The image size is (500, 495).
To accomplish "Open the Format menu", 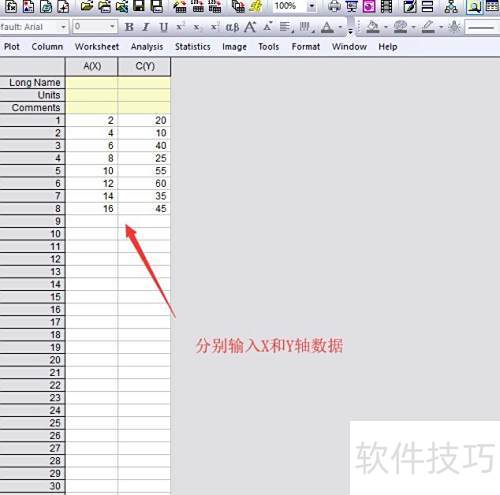I will pyautogui.click(x=306, y=47).
